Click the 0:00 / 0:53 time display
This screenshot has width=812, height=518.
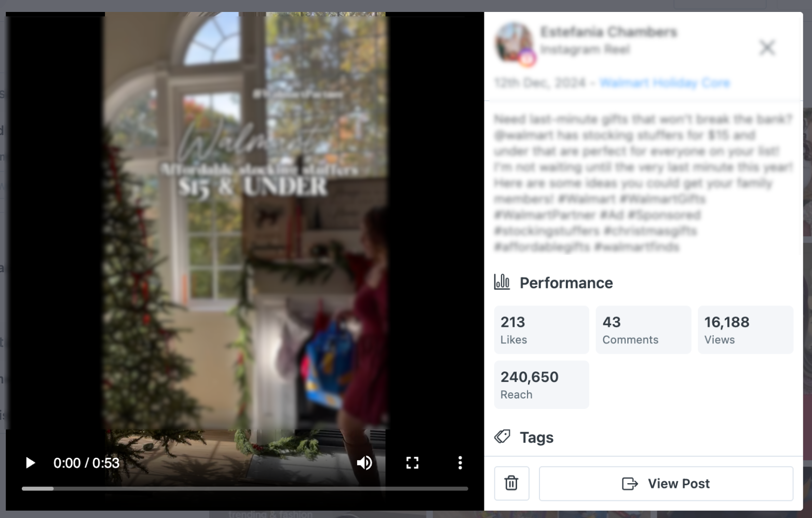pos(86,463)
